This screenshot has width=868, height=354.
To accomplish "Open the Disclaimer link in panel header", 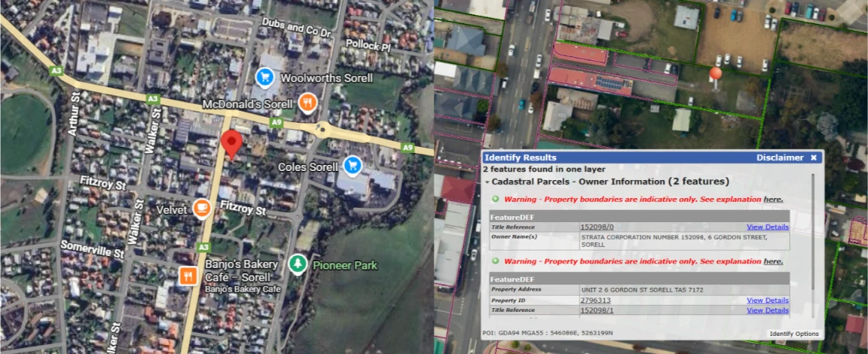I will tap(780, 157).
